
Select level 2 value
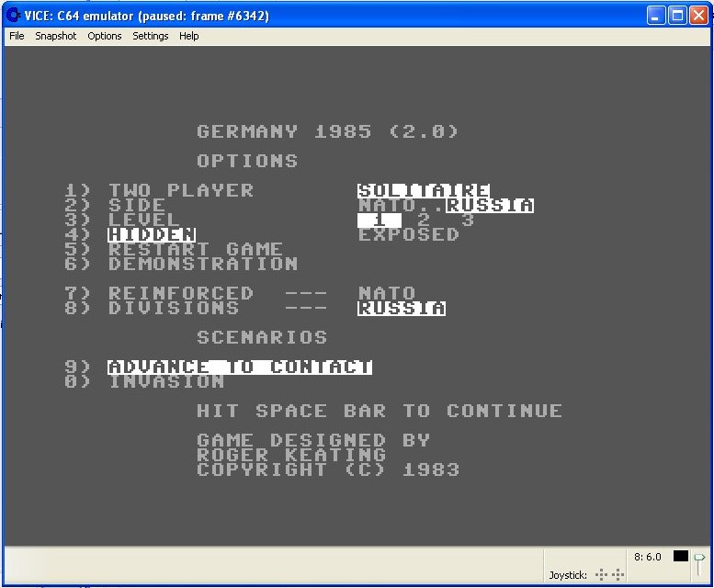[424, 220]
